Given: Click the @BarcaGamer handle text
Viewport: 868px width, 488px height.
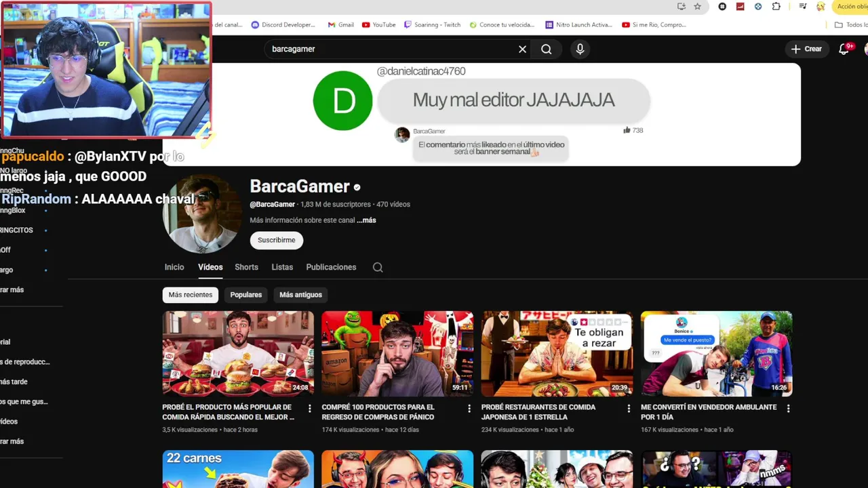Looking at the screenshot, I should click(272, 204).
